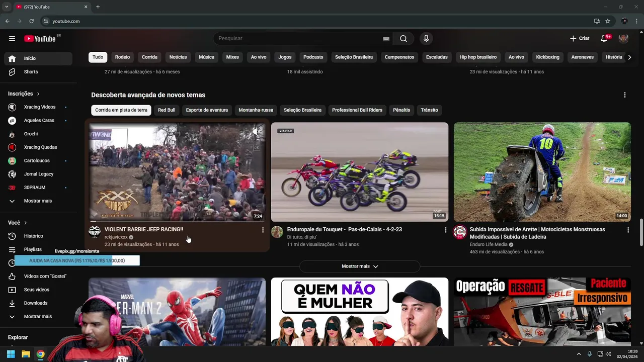
Task: Open 30PRAUM subscription
Action: click(x=38, y=188)
